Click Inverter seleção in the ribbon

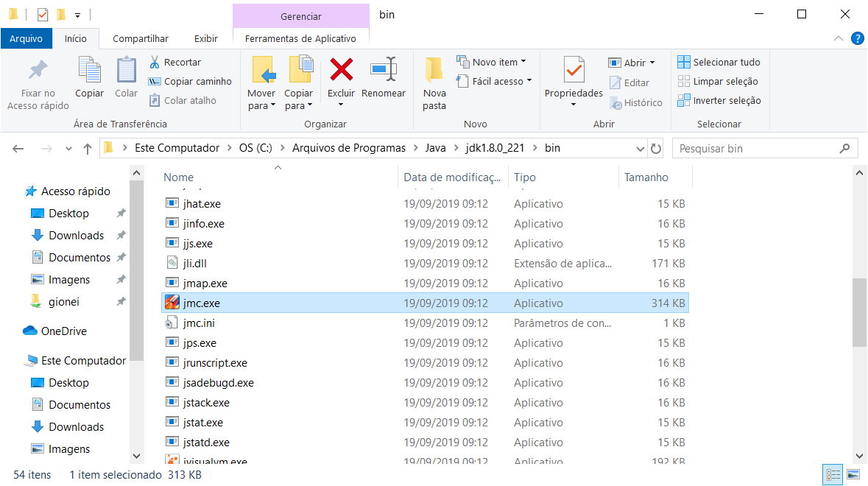(x=719, y=100)
